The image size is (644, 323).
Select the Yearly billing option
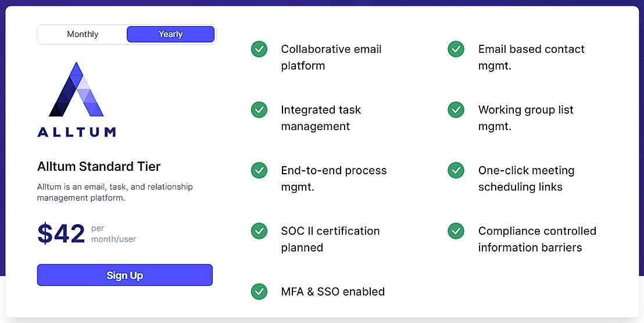(x=170, y=34)
